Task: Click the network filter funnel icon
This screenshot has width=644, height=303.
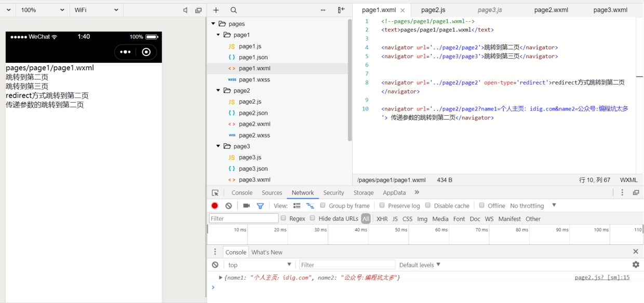Action: point(260,205)
